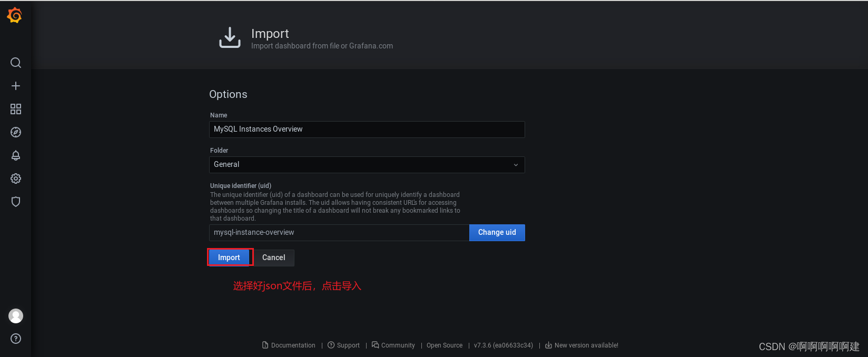This screenshot has width=868, height=357.
Task: Click the uid field mysql-instance-overview
Action: (339, 233)
